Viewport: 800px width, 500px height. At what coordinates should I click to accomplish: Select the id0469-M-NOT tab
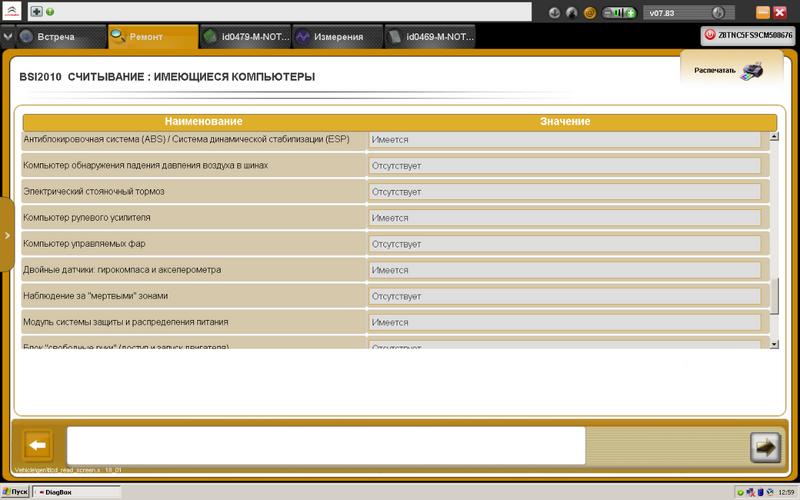coord(429,37)
